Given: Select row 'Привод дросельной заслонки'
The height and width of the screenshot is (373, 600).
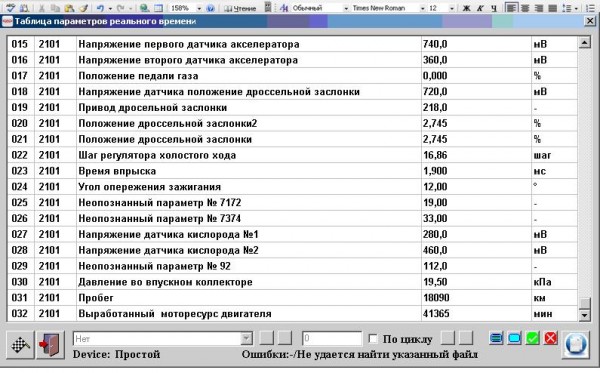Looking at the screenshot, I should click(292, 108).
